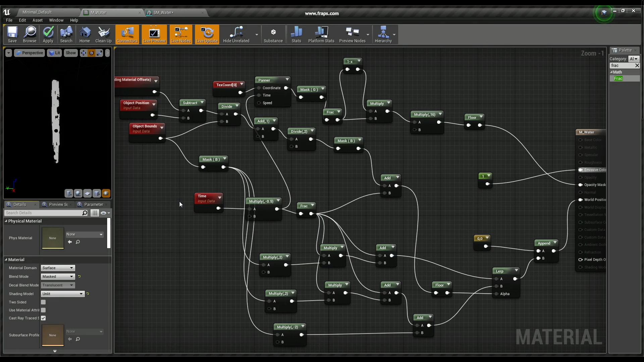Toggle Use Material Attributes checkbox
The width and height of the screenshot is (644, 362).
pyautogui.click(x=43, y=310)
